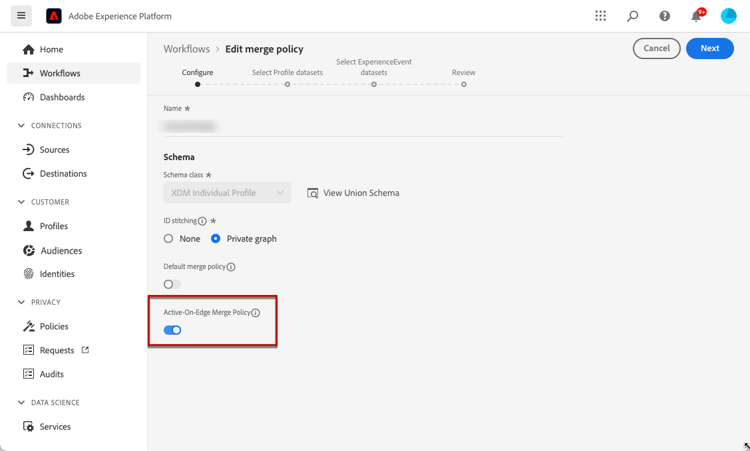
Task: Open the help question mark icon
Action: pyautogui.click(x=664, y=16)
